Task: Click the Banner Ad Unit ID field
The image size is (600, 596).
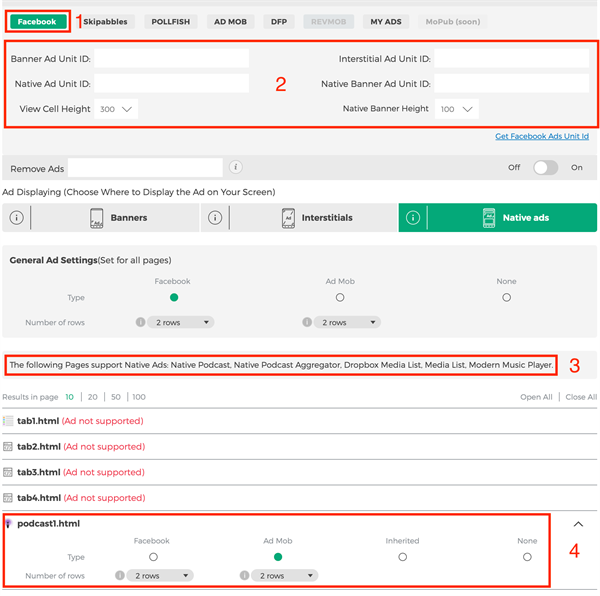Action: click(171, 59)
